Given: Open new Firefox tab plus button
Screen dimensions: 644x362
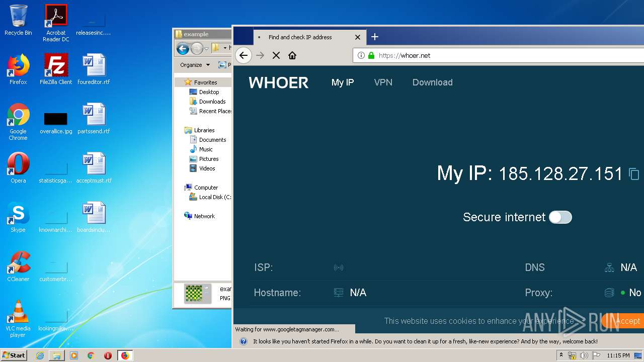Looking at the screenshot, I should click(x=375, y=37).
